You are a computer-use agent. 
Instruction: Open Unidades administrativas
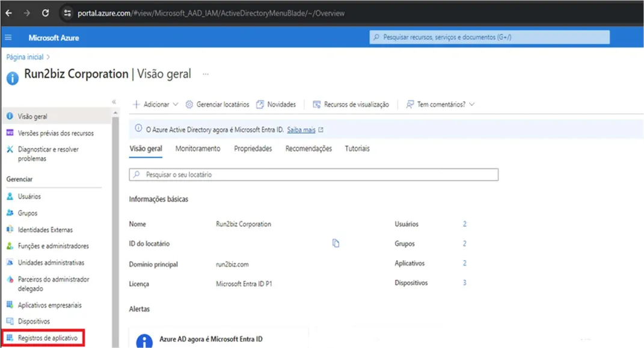[x=51, y=263]
